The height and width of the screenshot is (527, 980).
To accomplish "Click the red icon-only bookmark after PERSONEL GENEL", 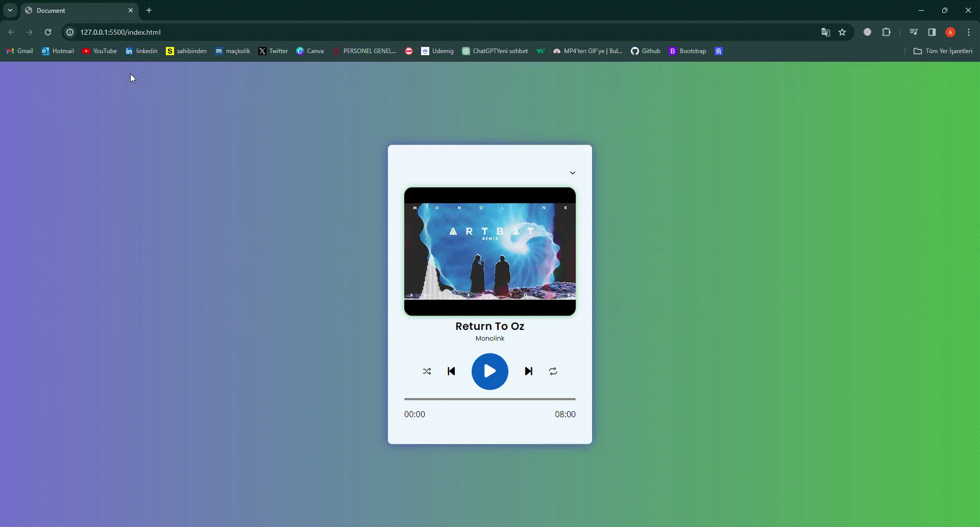I will 409,51.
